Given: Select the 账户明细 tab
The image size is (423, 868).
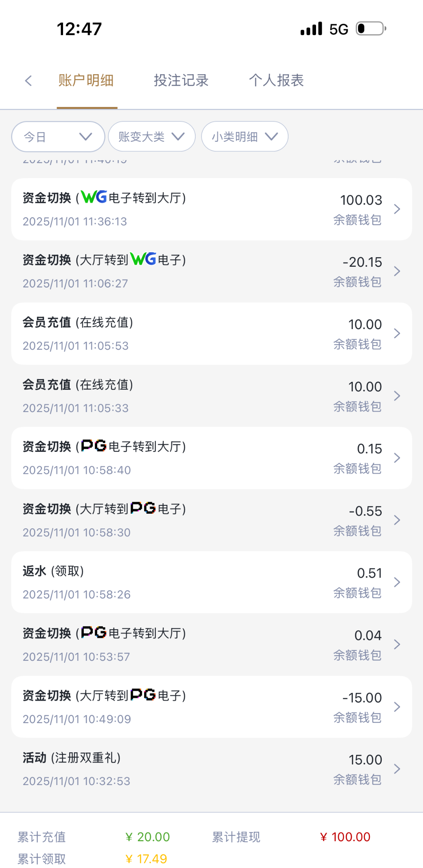Looking at the screenshot, I should coord(86,81).
